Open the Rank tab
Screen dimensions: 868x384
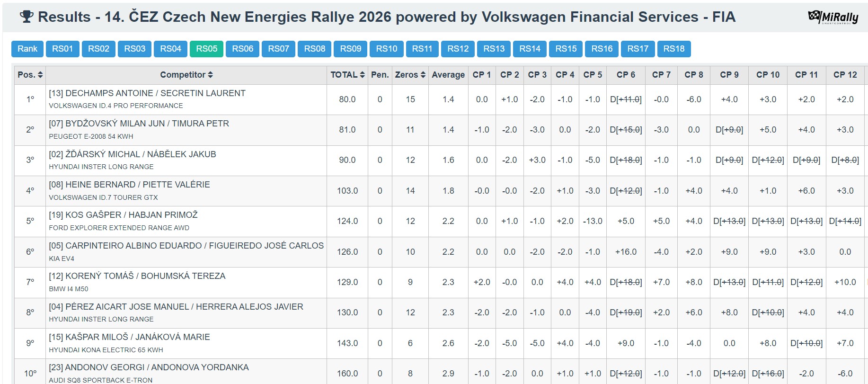[x=27, y=49]
